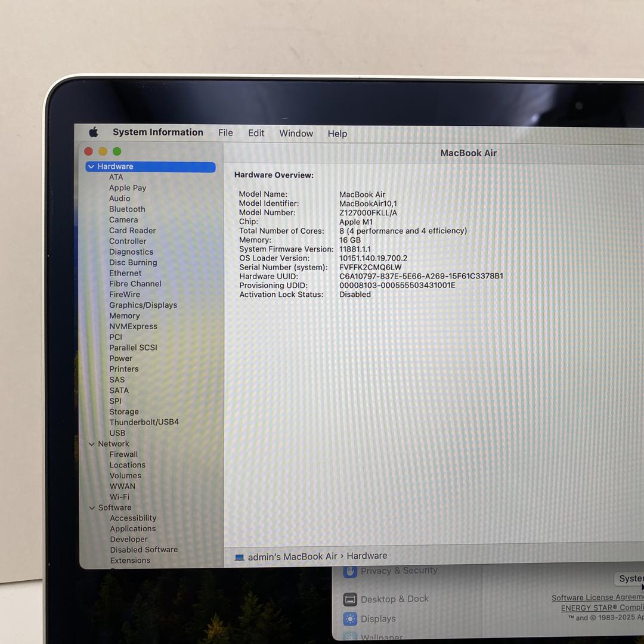Image resolution: width=644 pixels, height=644 pixels.
Task: Select Accessibility under Software
Action: coord(133,518)
